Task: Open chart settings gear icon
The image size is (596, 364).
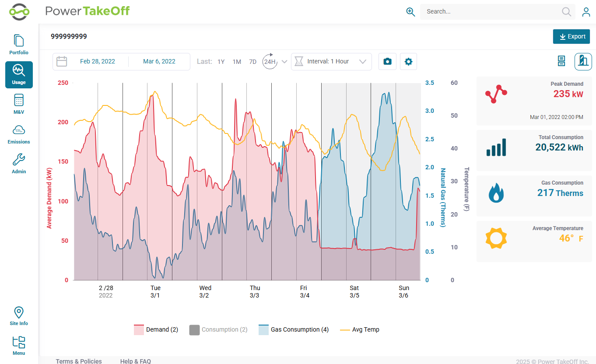Action: pyautogui.click(x=408, y=62)
